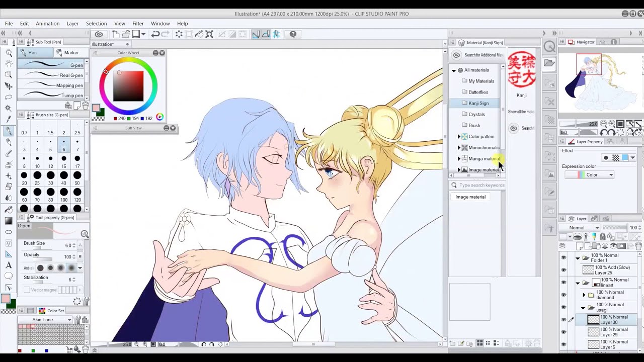Expand the Monochromatic materials folder
This screenshot has height=362, width=644.
[459, 148]
